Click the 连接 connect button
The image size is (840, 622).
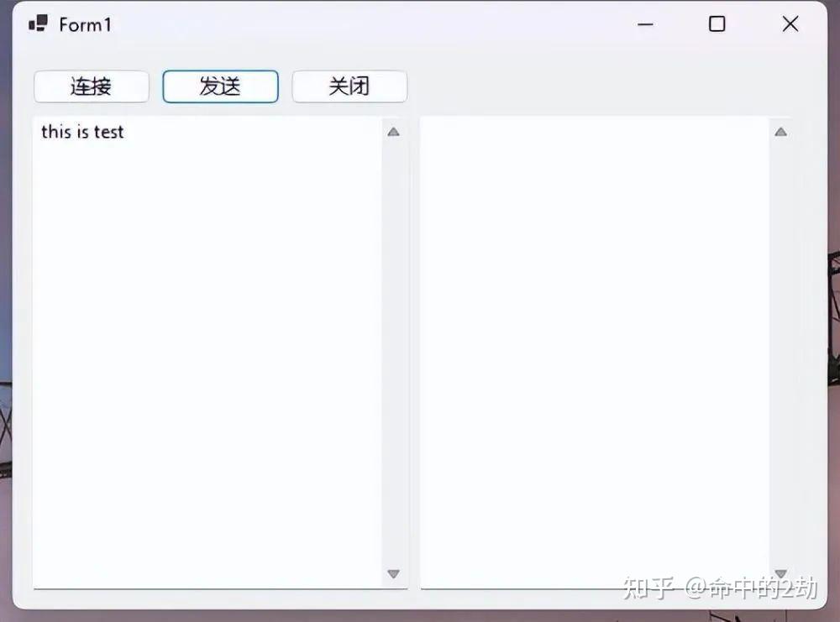coord(91,86)
